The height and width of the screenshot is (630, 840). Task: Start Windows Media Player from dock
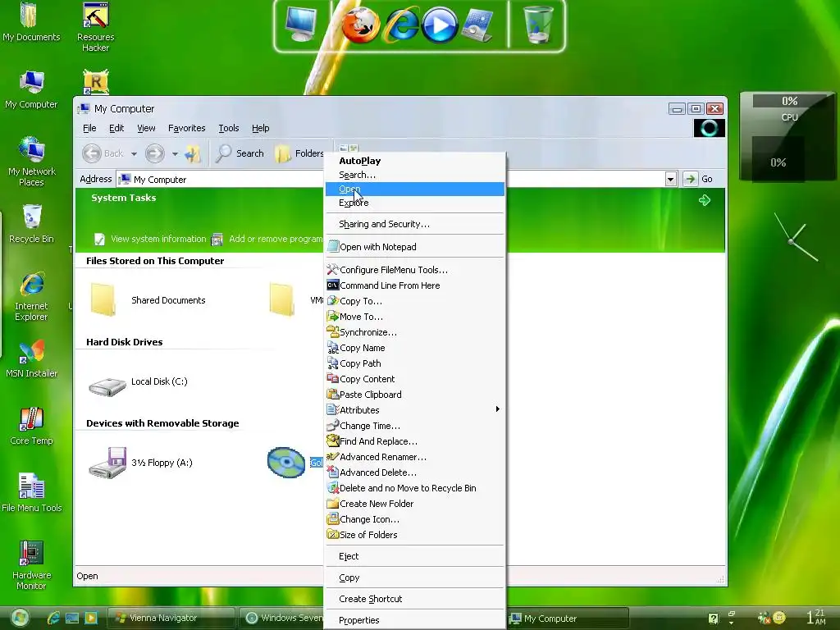pos(440,25)
